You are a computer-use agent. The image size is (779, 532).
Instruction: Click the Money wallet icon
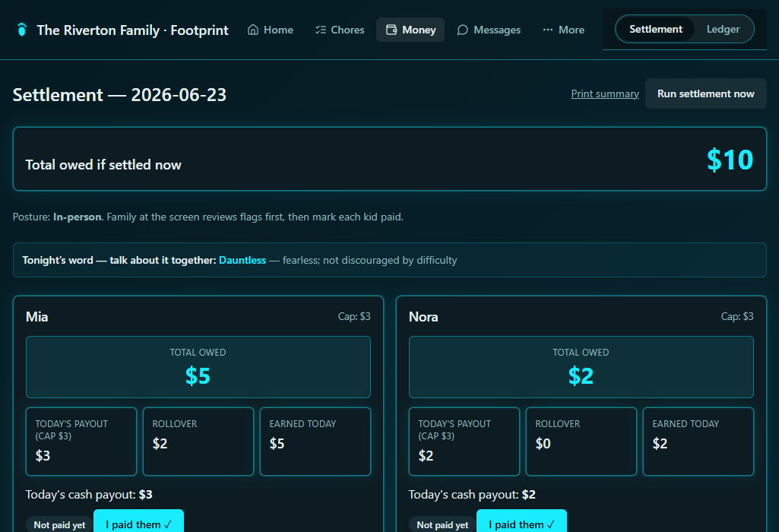391,30
